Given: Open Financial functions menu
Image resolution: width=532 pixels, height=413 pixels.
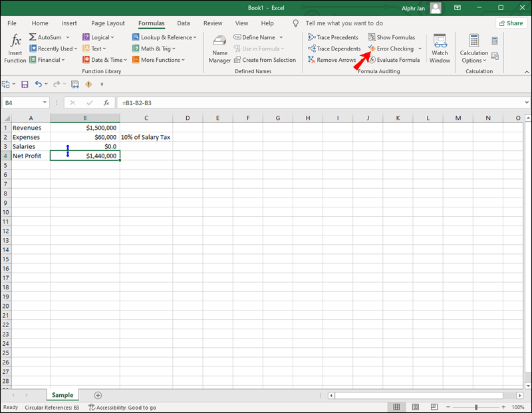Looking at the screenshot, I should (x=47, y=60).
